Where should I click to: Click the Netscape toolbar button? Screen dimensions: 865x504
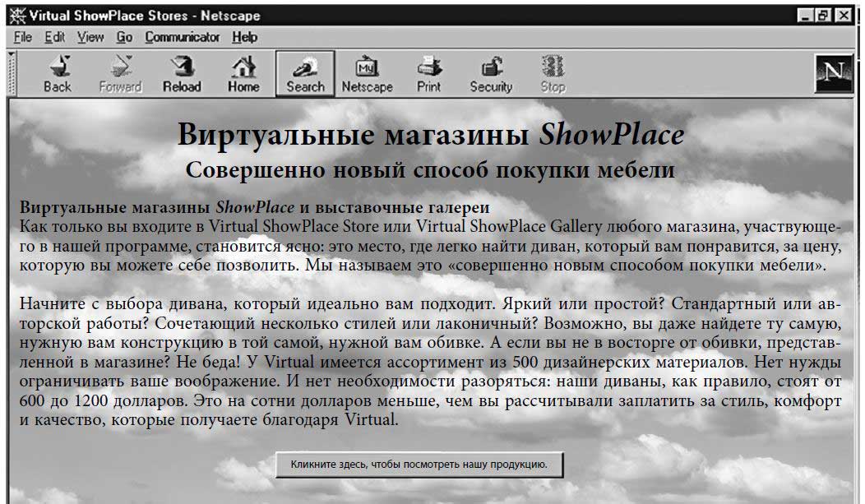coord(367,74)
